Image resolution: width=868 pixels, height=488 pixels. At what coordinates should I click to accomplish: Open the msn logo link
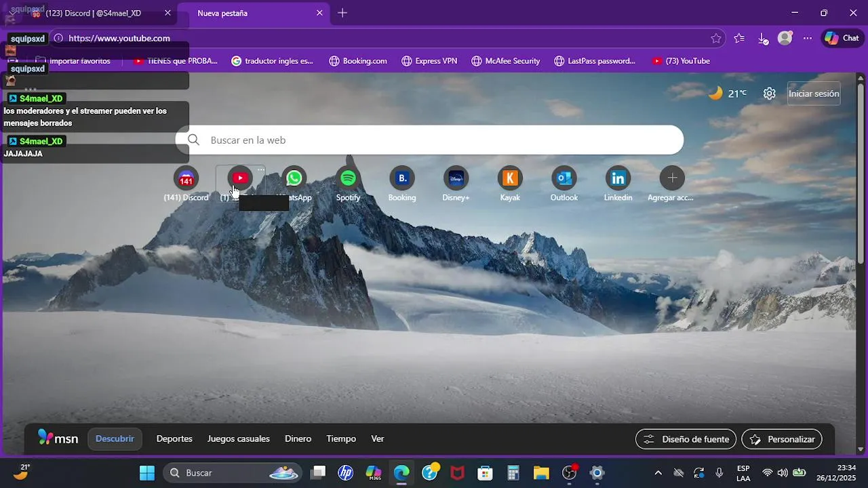(58, 439)
